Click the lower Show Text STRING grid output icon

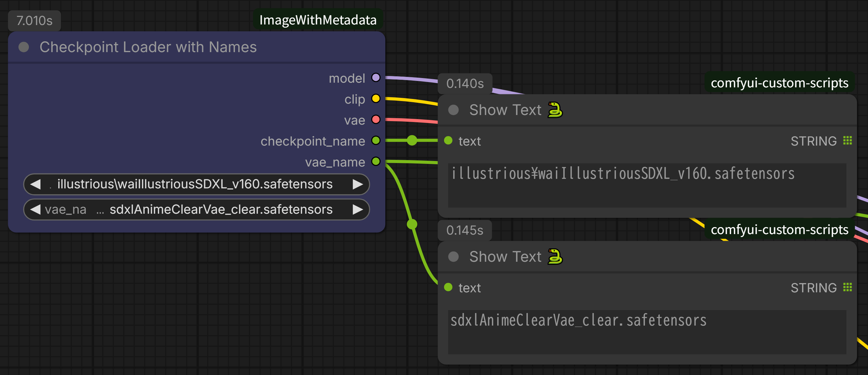pos(847,287)
